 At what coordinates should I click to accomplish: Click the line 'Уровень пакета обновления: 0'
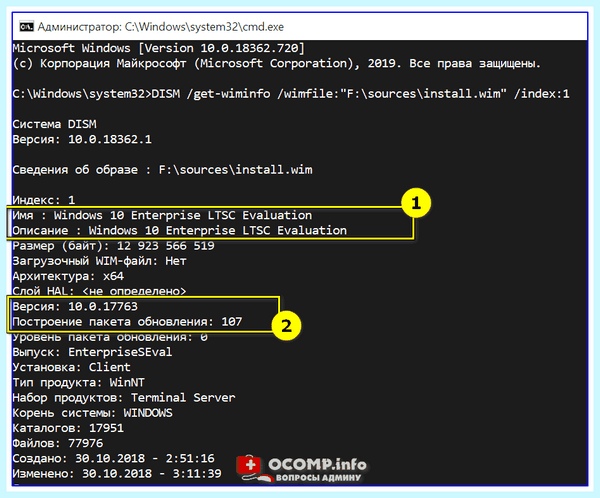click(110, 337)
